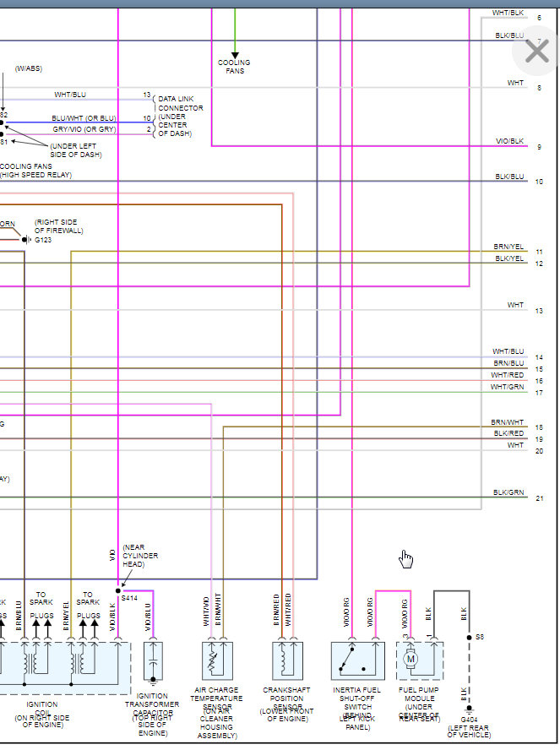
Task: Select the COOLING FANS label under green wire
Action: (234, 67)
